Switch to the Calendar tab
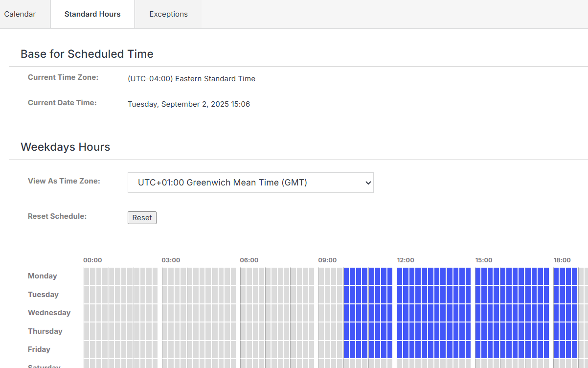Screen dimensions: 588x368 pos(20,14)
